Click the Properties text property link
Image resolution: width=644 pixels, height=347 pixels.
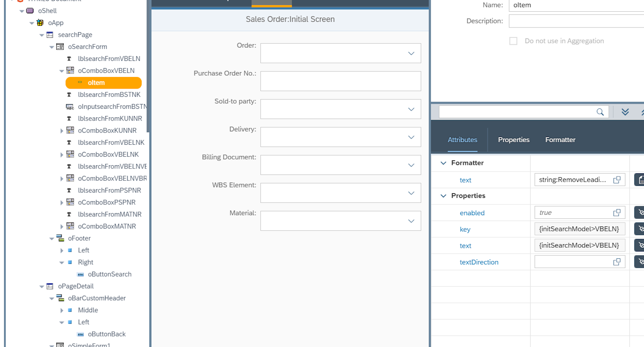[x=465, y=246]
